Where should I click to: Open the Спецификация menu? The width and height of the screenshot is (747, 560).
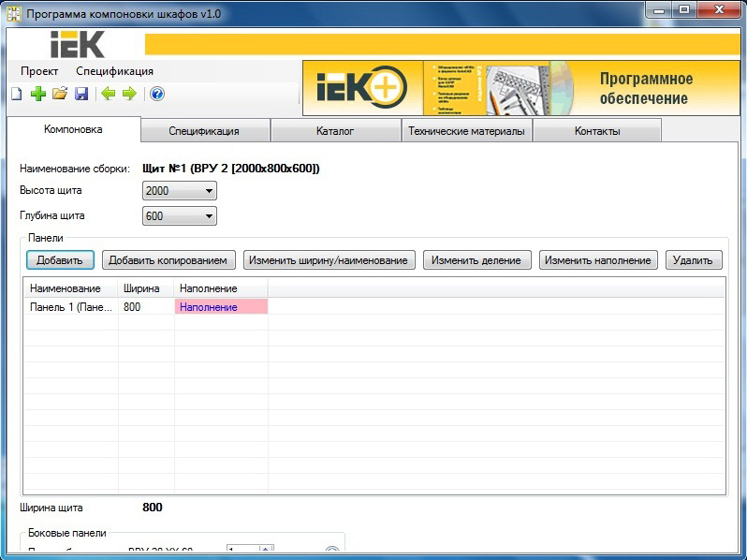point(114,71)
